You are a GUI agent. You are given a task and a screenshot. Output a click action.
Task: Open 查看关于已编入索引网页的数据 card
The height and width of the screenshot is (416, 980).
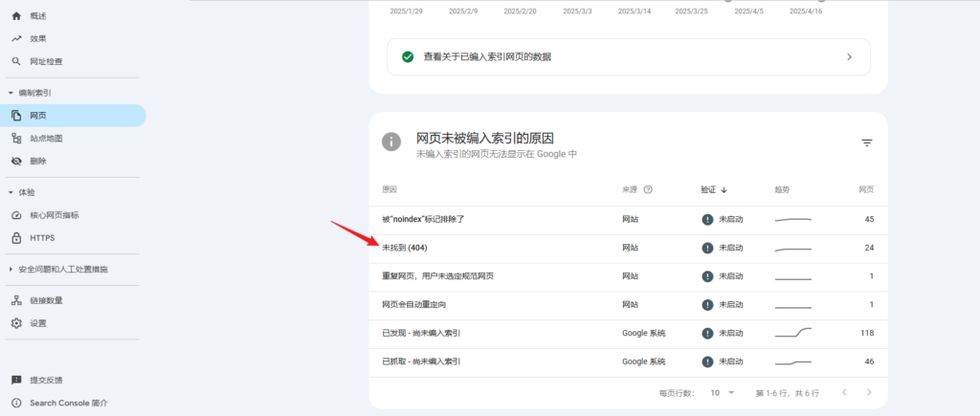click(628, 56)
